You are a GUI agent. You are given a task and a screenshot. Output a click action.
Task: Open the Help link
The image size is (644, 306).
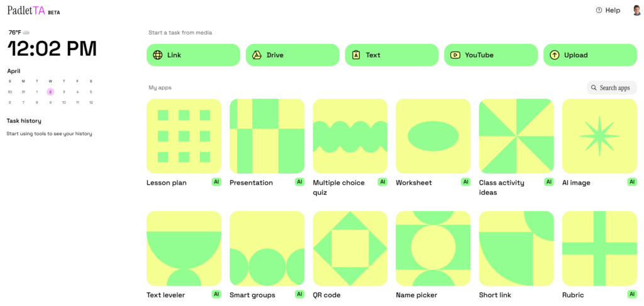coord(608,10)
